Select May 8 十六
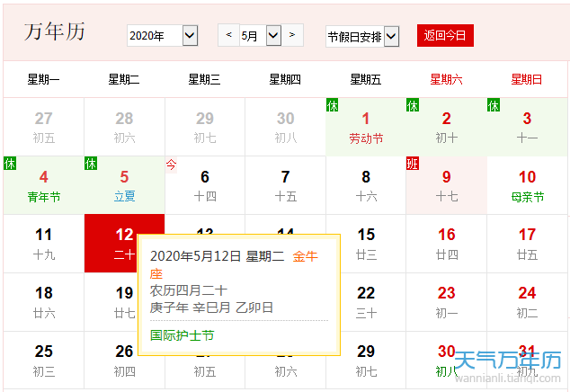This screenshot has height=392, width=570. click(366, 185)
